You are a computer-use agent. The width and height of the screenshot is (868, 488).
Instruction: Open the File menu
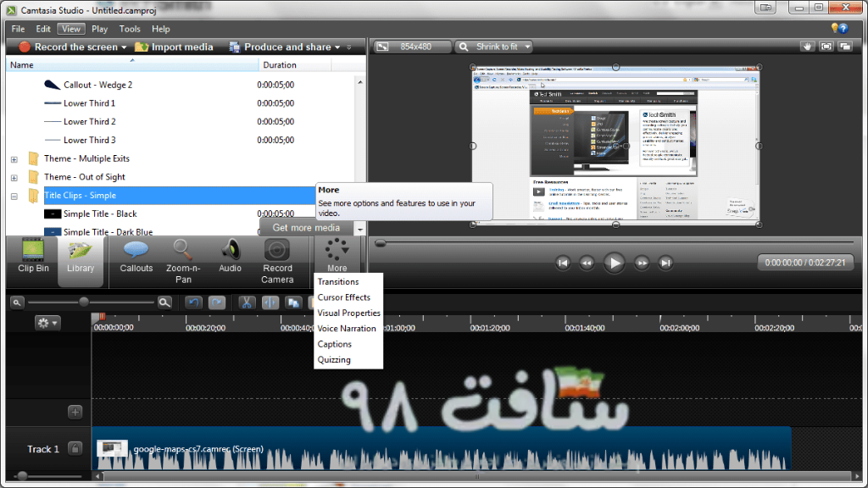click(x=18, y=29)
